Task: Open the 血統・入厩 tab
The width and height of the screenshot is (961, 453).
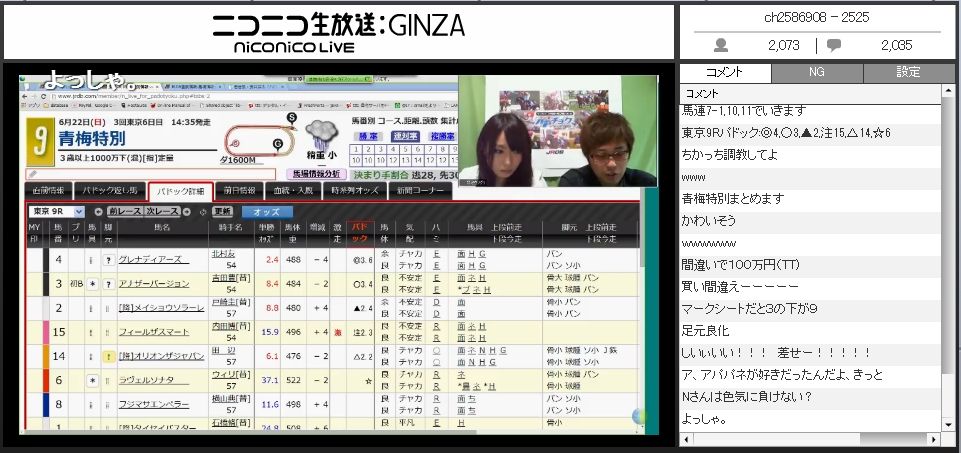Action: 293,191
